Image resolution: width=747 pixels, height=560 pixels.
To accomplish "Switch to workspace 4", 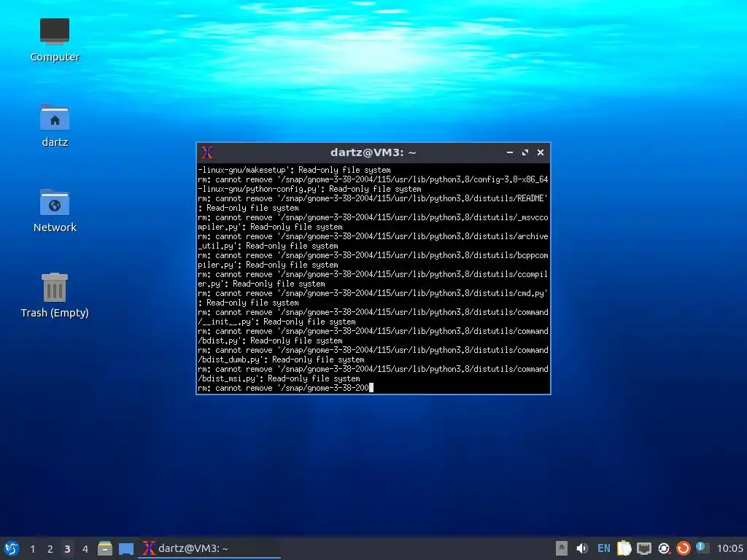I will tap(85, 549).
